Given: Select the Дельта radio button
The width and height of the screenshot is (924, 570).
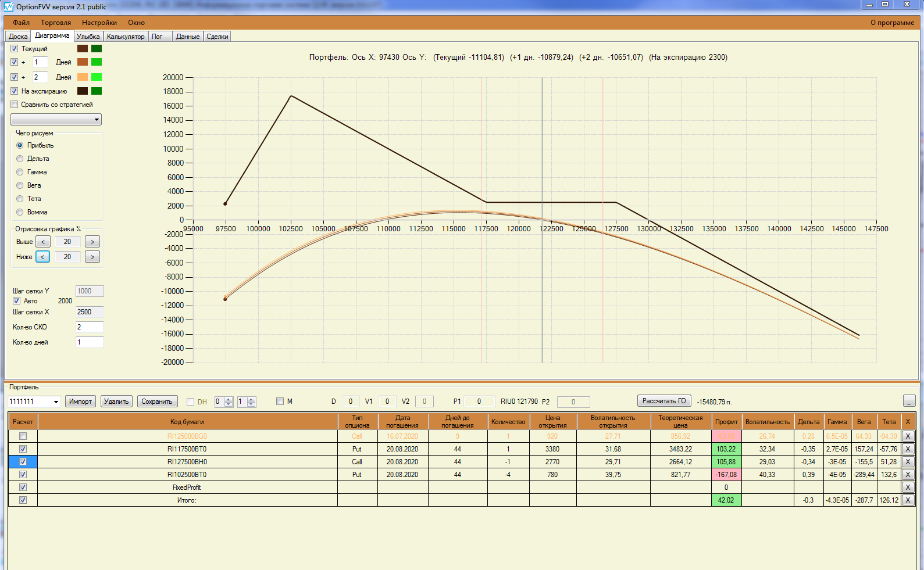Looking at the screenshot, I should click(20, 159).
